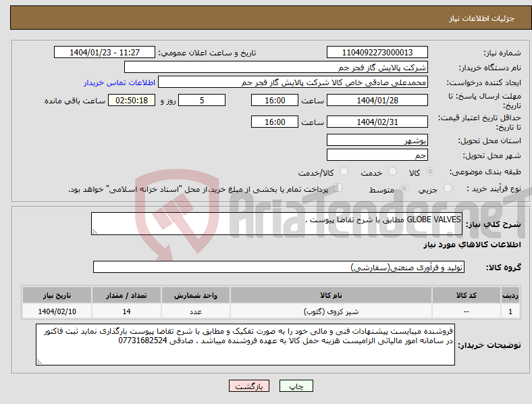Click the شیر کروی (گلوب) cell
532x404 pixels.
click(331, 311)
